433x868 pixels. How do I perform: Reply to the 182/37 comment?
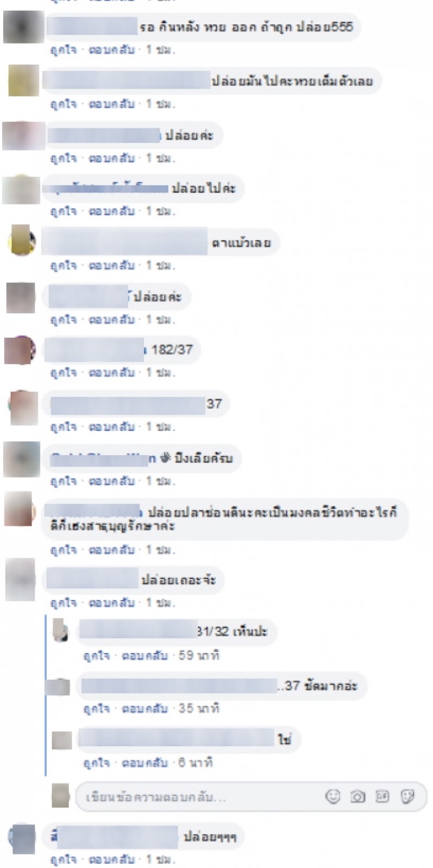[111, 373]
